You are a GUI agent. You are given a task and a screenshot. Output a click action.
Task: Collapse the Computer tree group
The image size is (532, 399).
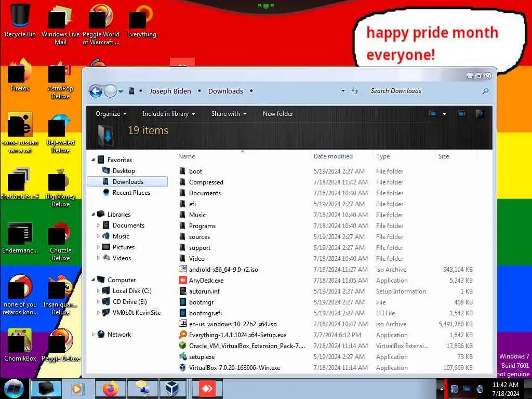pos(93,280)
